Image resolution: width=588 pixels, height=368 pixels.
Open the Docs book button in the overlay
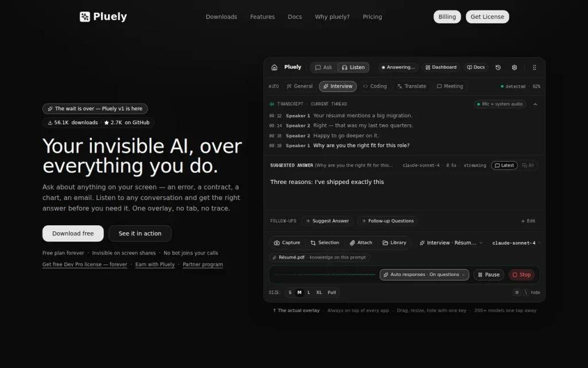pyautogui.click(x=475, y=67)
